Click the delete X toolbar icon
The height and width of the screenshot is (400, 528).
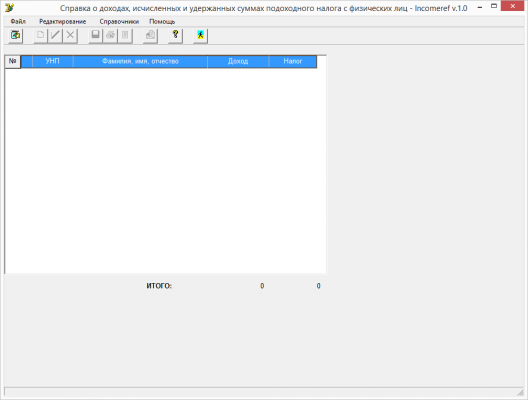coord(70,35)
